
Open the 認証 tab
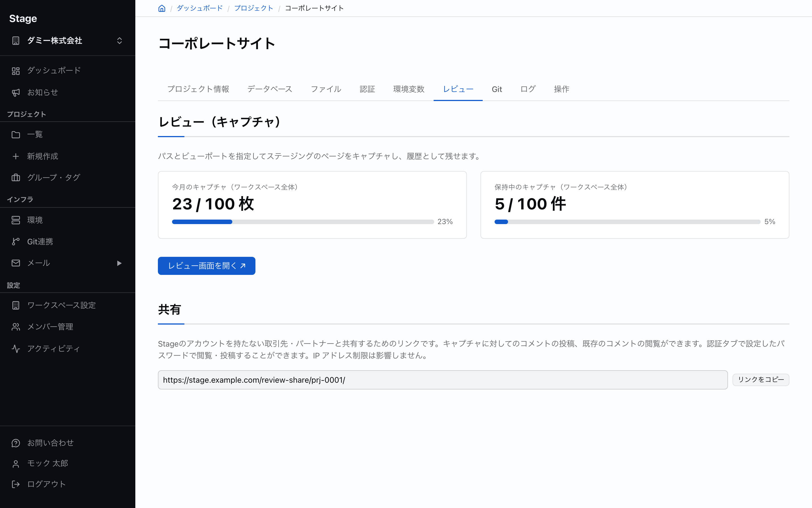click(x=367, y=89)
